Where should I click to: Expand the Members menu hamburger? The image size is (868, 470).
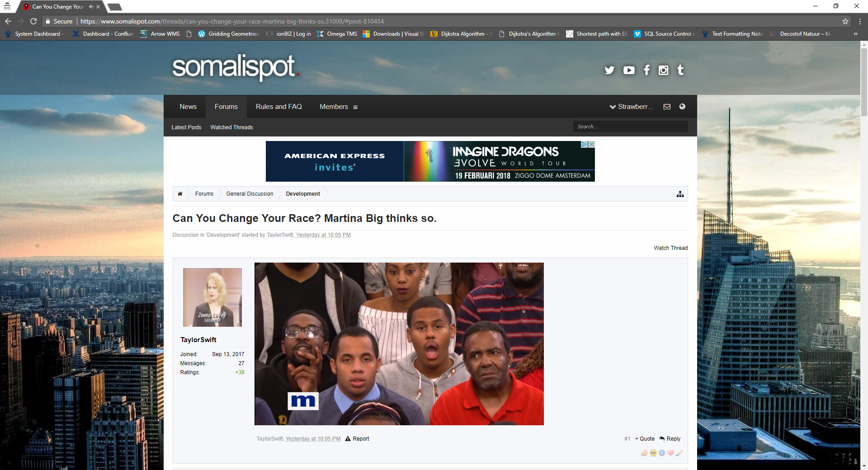355,107
